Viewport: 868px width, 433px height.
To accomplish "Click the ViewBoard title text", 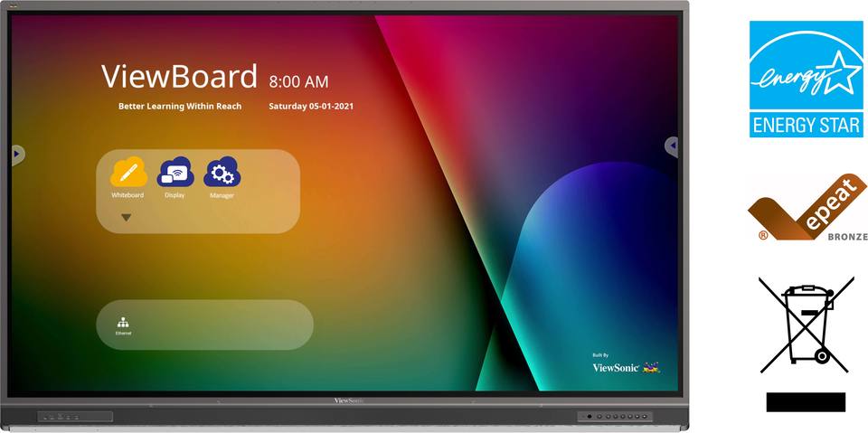I will (x=179, y=77).
